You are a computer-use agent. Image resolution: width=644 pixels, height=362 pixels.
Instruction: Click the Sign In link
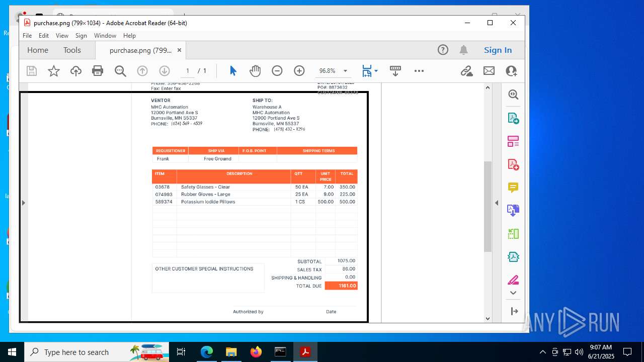498,50
